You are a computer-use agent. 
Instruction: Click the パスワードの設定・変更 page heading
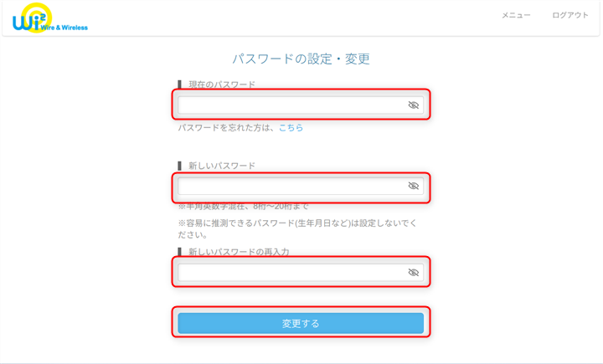pos(301,59)
